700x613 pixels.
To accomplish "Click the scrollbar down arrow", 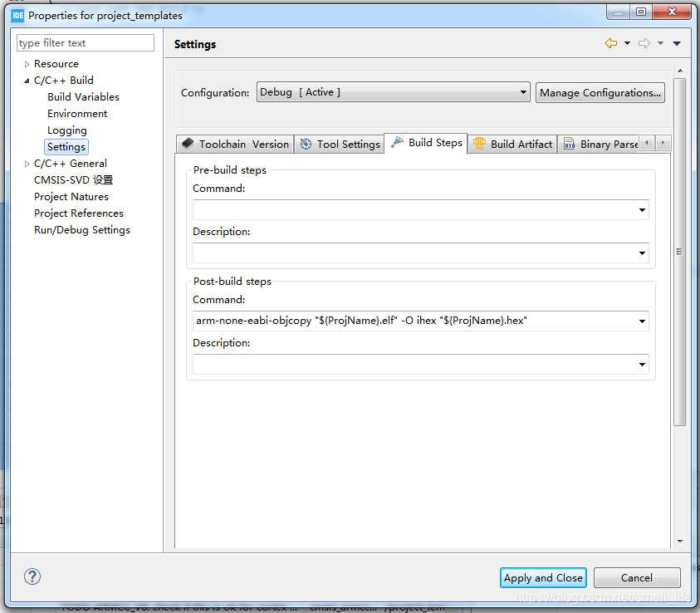I will (680, 541).
